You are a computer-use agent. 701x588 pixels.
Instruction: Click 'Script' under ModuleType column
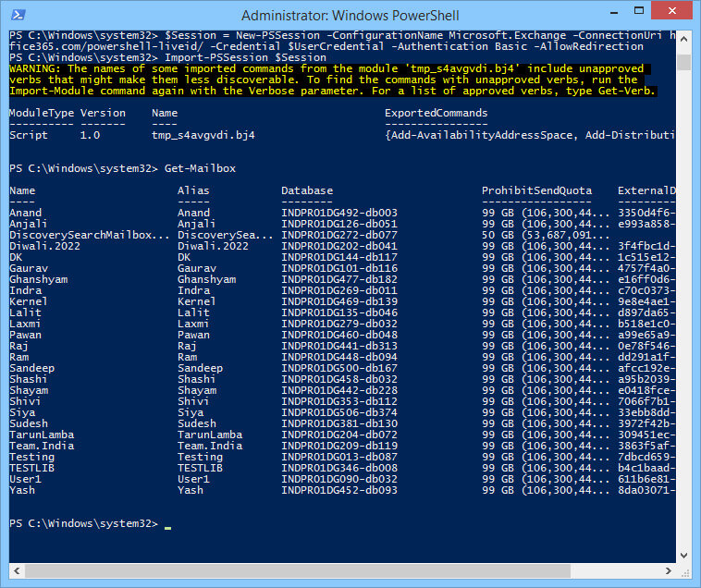click(29, 135)
